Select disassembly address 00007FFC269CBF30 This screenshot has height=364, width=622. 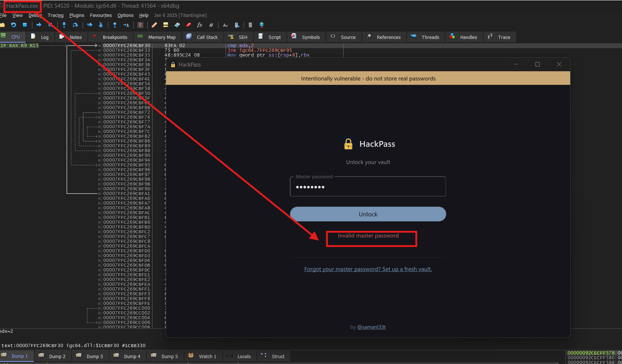click(127, 46)
